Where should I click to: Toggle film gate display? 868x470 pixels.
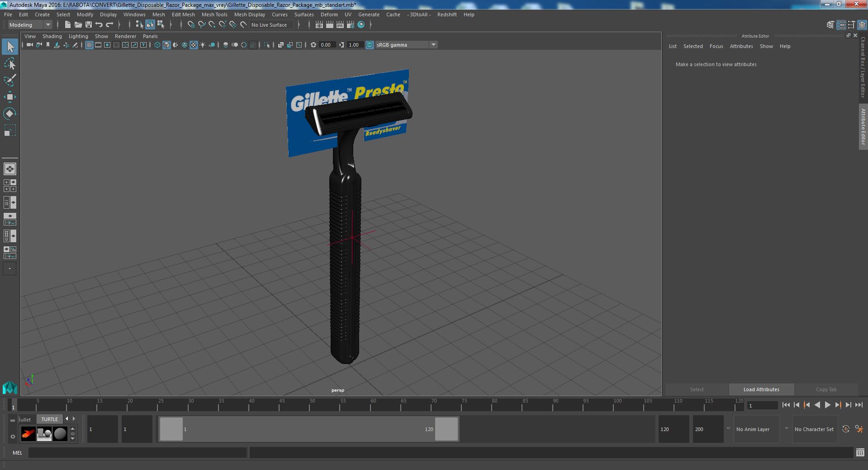click(98, 45)
